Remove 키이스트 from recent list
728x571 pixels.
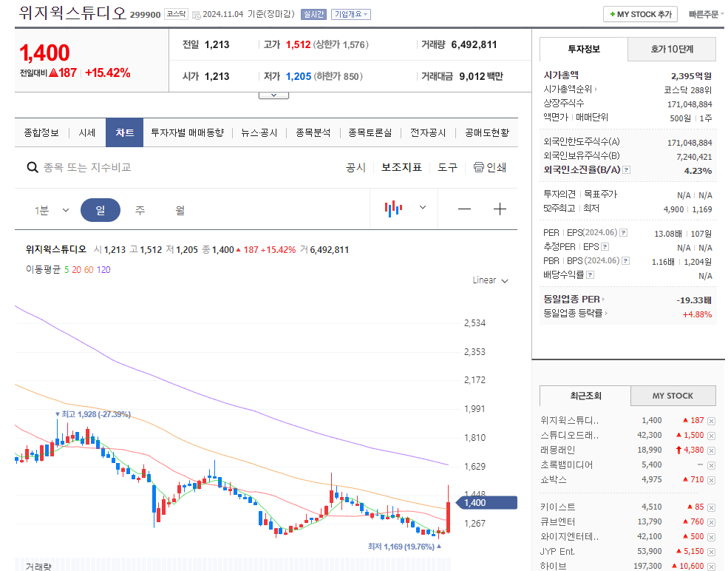(x=711, y=507)
